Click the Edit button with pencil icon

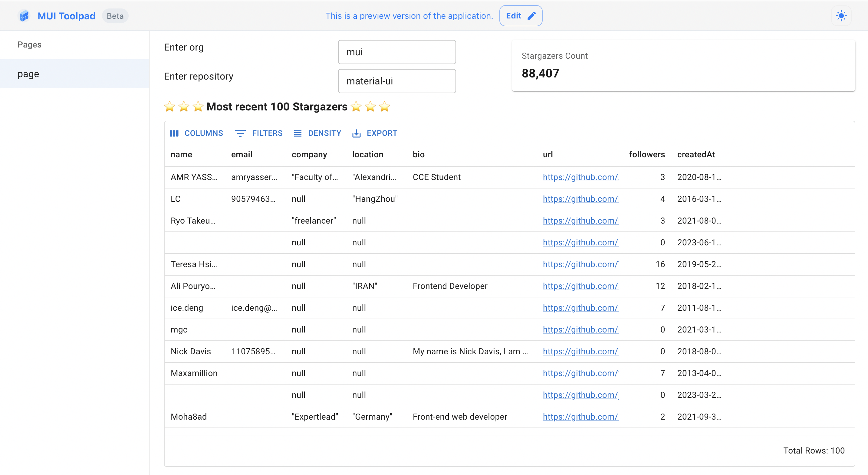[x=521, y=16]
